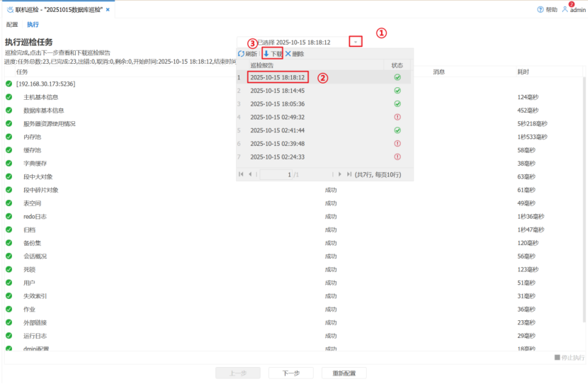This screenshot has height=384, width=588.
Task: Click green check icon beside 死锁
Action: 9,269
